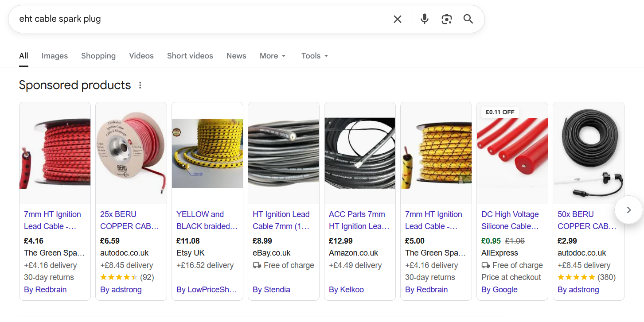Open search by image camera icon
The image size is (644, 322).
coord(446,19)
